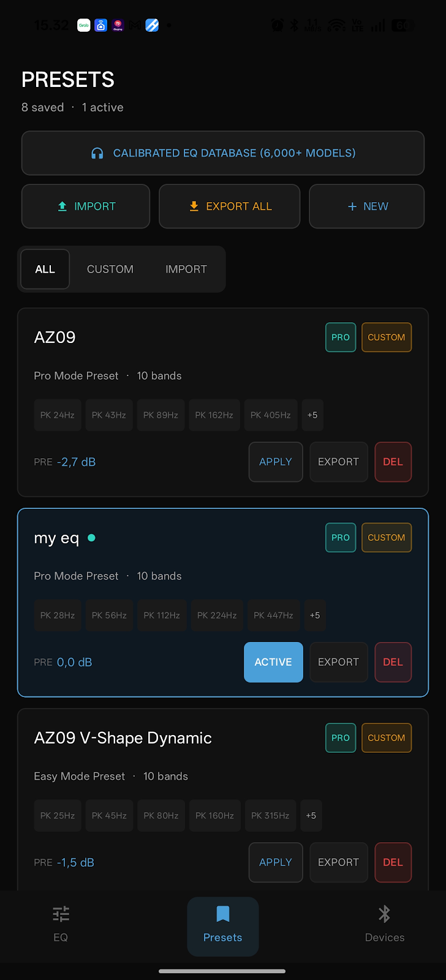Tap the PK 160Hz band chip
This screenshot has height=980, width=446.
pos(214,816)
